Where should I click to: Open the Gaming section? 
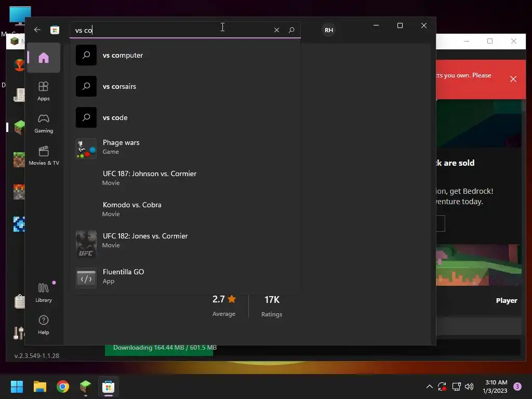[44, 123]
